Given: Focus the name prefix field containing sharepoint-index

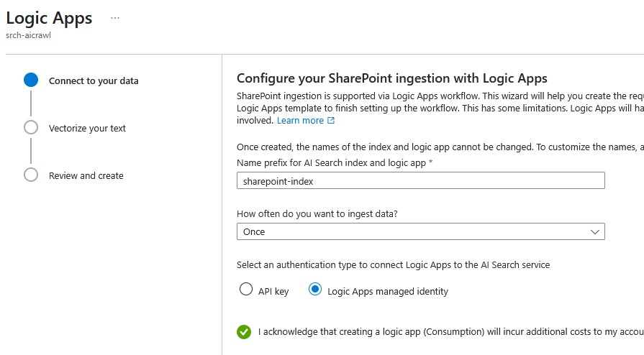Looking at the screenshot, I should [x=420, y=180].
